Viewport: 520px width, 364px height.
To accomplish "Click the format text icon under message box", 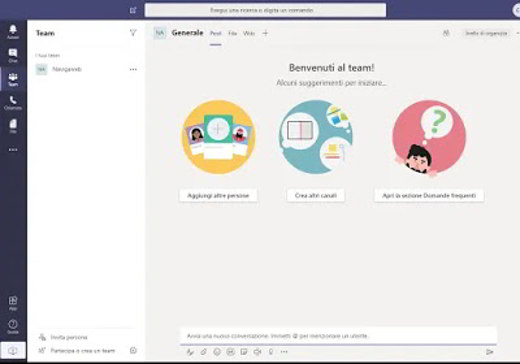I will (x=190, y=352).
